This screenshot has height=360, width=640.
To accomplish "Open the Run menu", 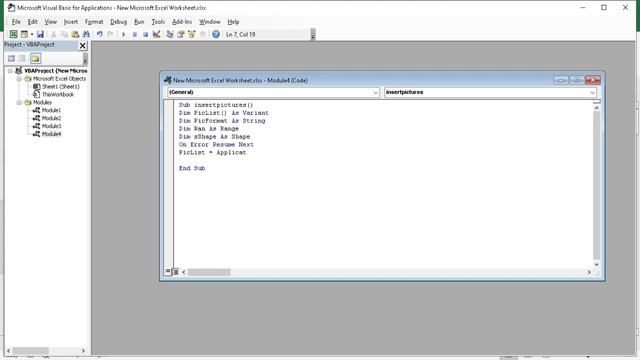I will pos(139,22).
